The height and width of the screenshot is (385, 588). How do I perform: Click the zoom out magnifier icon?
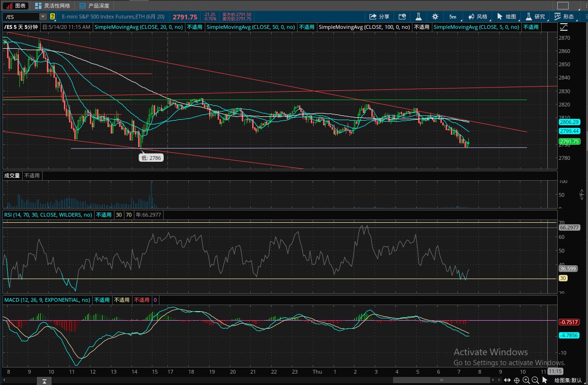pyautogui.click(x=535, y=380)
